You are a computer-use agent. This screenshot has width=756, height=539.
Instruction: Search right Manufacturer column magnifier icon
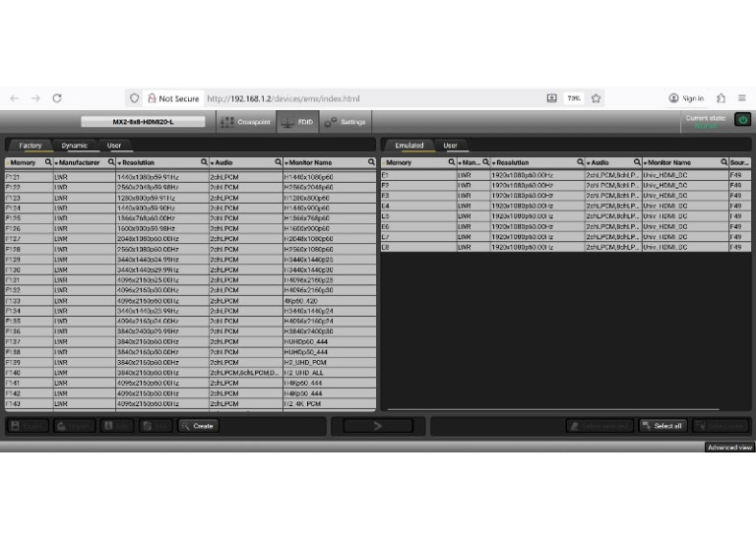coord(485,162)
